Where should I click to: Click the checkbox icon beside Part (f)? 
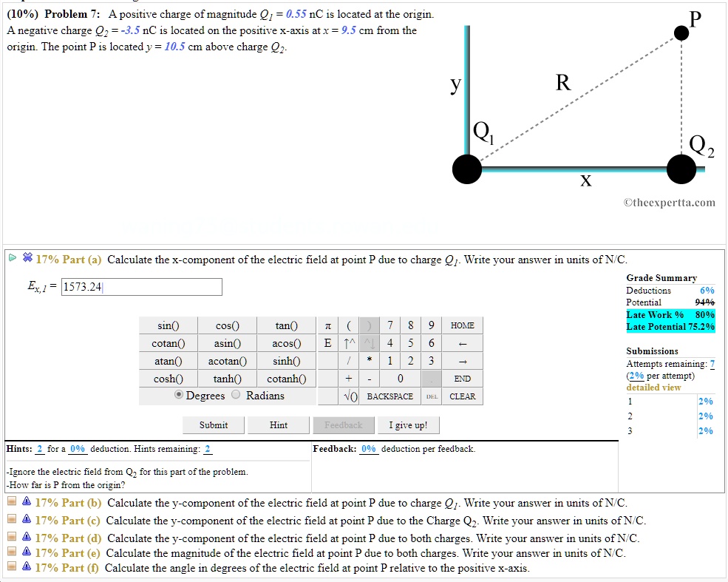[11, 568]
